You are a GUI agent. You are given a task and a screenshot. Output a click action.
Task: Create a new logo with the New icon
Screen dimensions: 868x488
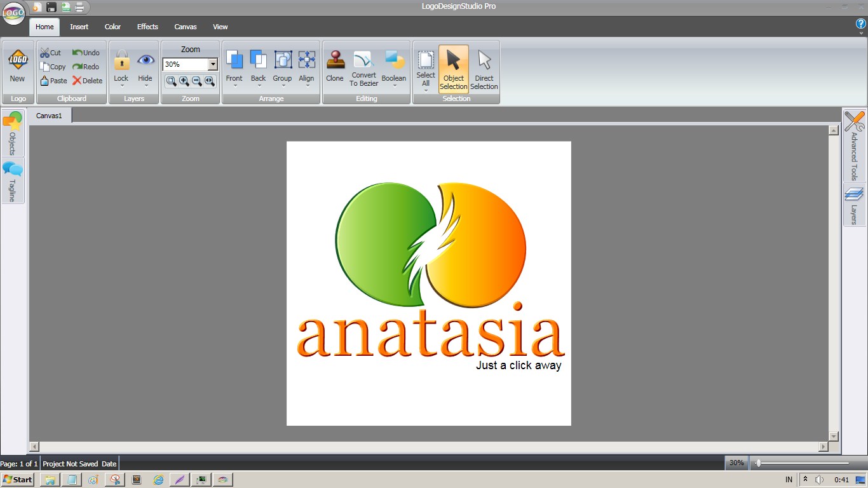17,66
